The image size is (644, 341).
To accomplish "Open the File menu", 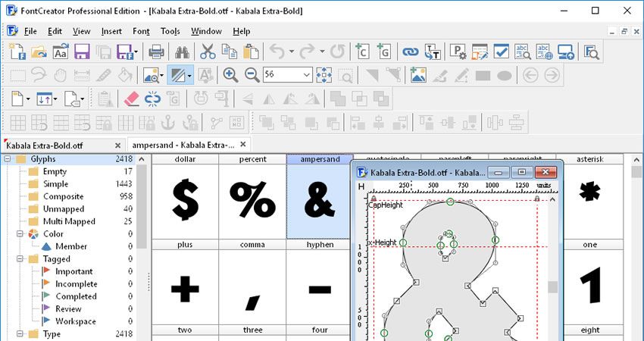I will click(30, 31).
